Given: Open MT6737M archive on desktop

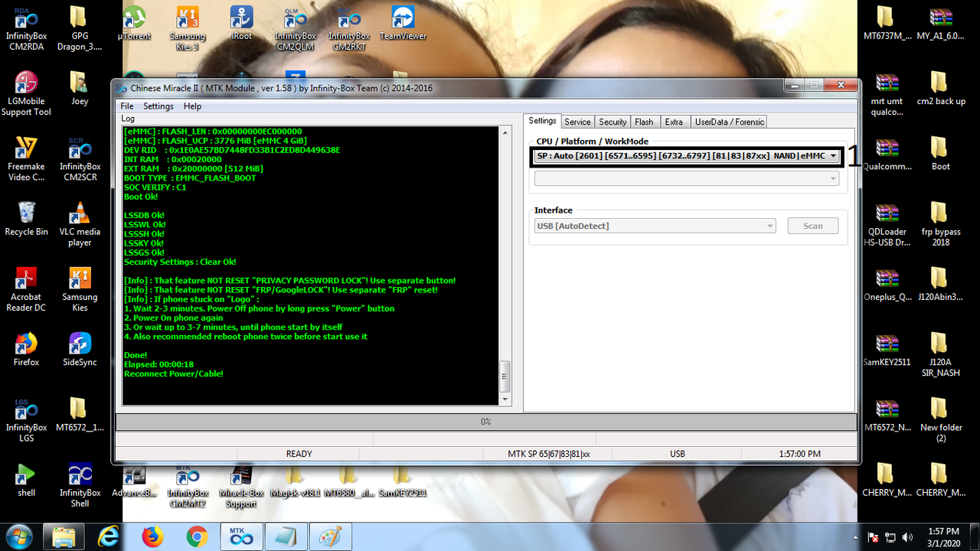Looking at the screenshot, I should pyautogui.click(x=887, y=23).
